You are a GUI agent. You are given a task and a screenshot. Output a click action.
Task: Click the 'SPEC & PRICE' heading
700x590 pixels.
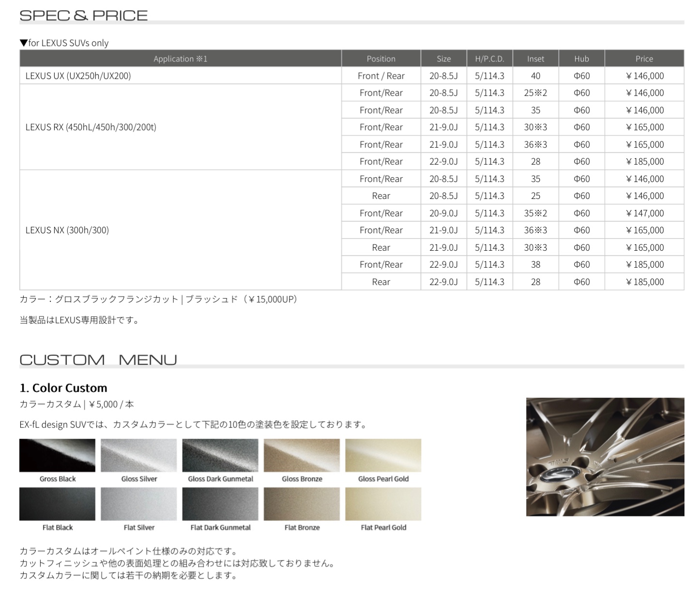pyautogui.click(x=83, y=15)
